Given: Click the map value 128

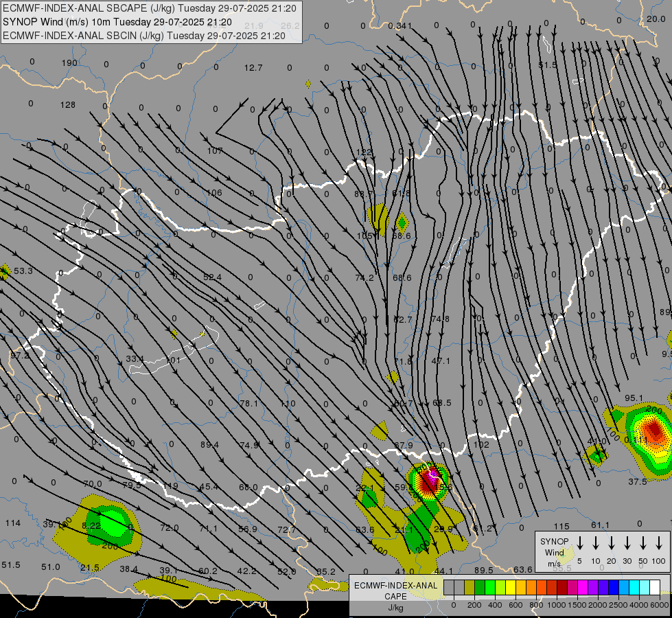Looking at the screenshot, I should (x=68, y=104).
